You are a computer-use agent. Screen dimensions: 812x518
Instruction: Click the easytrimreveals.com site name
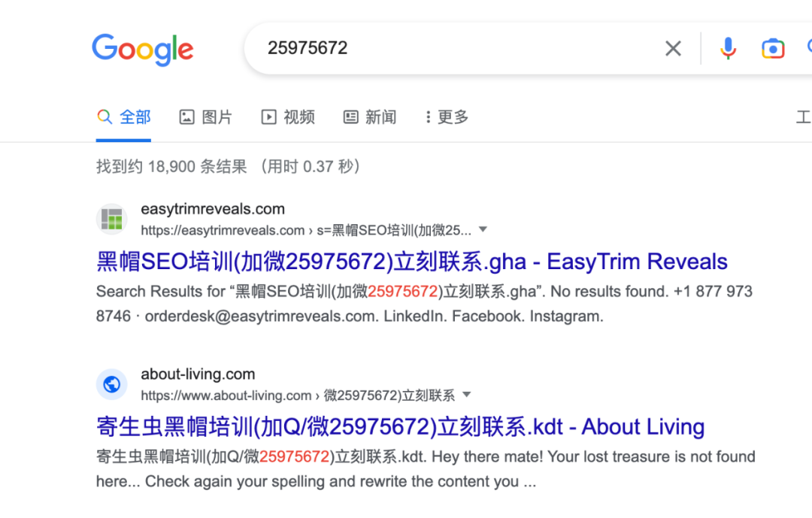(x=213, y=209)
